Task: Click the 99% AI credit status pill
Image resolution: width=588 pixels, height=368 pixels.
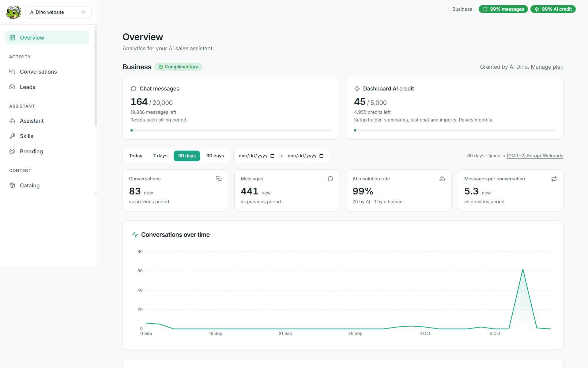Action: coord(553,9)
